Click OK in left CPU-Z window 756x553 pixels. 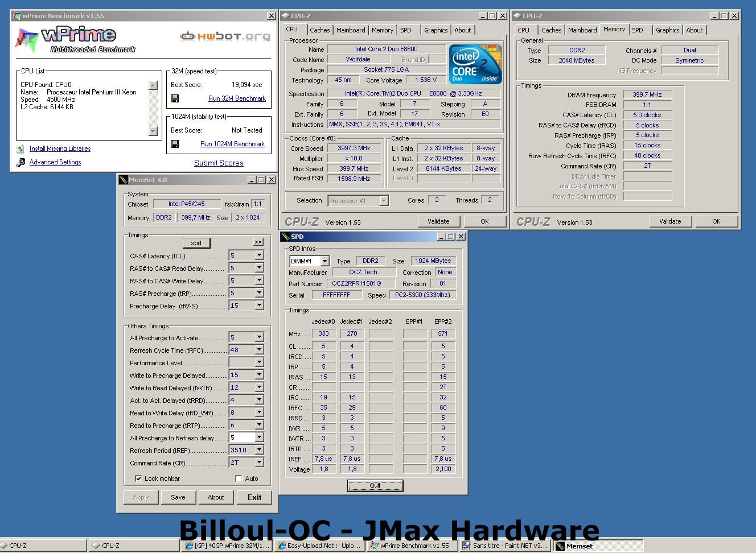pyautogui.click(x=484, y=221)
